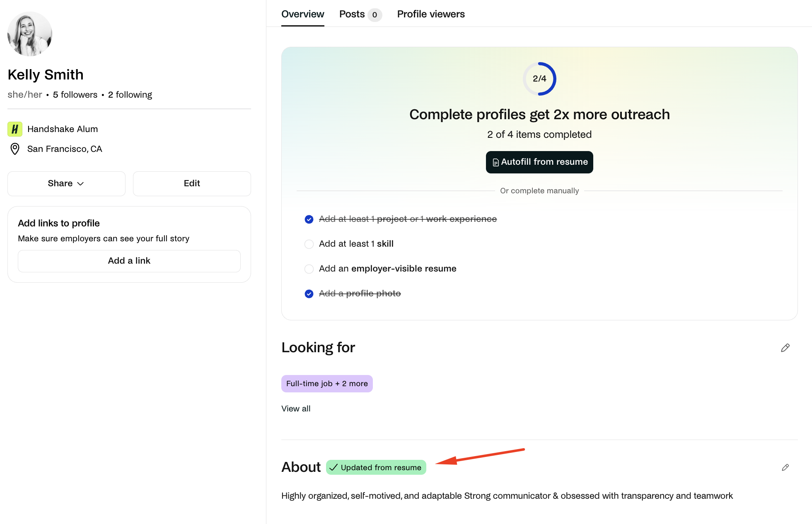Click the checkmark icon in Updated from resume badge

click(x=333, y=467)
